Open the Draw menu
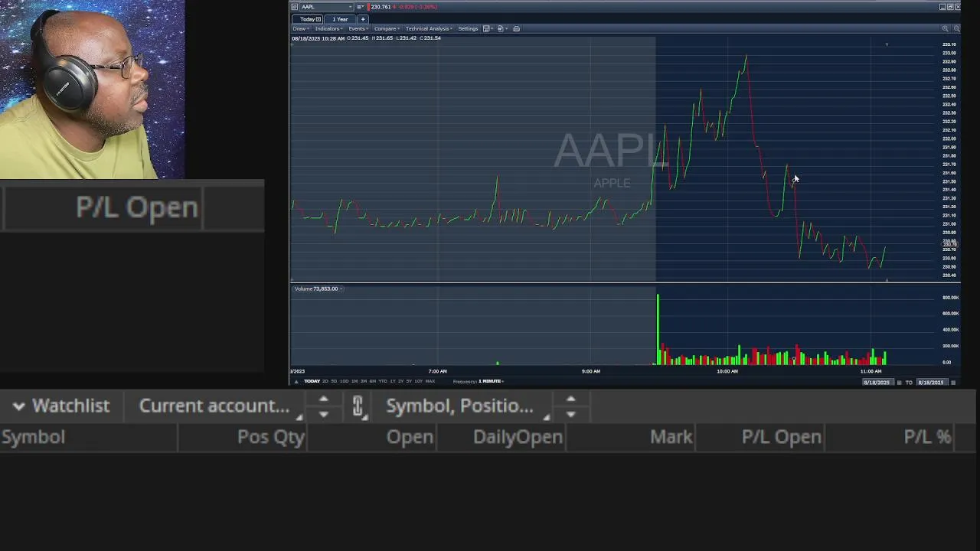This screenshot has height=551, width=980. click(x=300, y=28)
